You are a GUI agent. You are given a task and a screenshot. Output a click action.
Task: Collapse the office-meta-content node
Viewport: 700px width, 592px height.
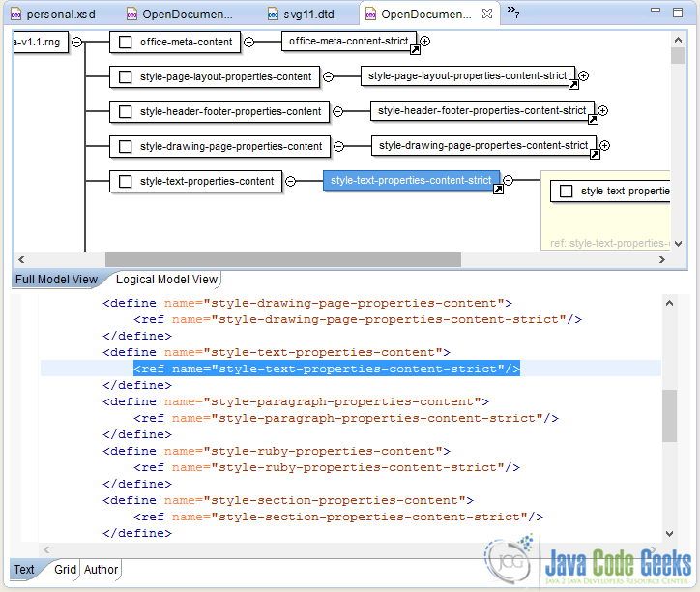(249, 42)
